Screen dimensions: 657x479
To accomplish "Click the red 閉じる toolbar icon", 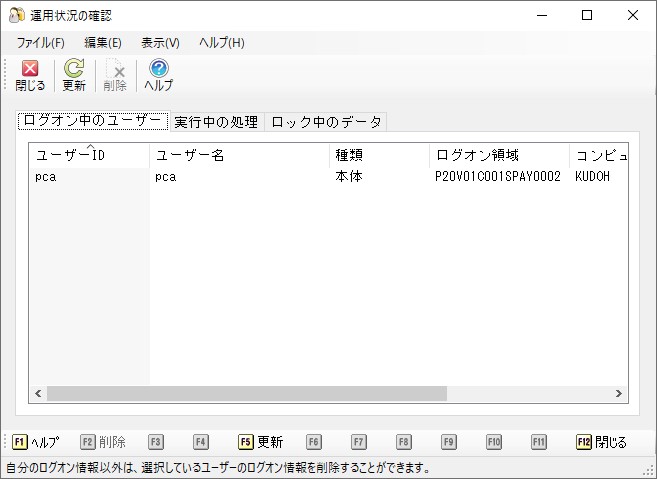I will [x=30, y=75].
